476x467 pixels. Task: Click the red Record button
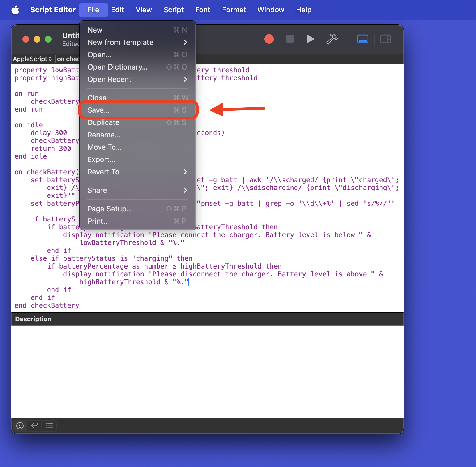click(x=269, y=39)
